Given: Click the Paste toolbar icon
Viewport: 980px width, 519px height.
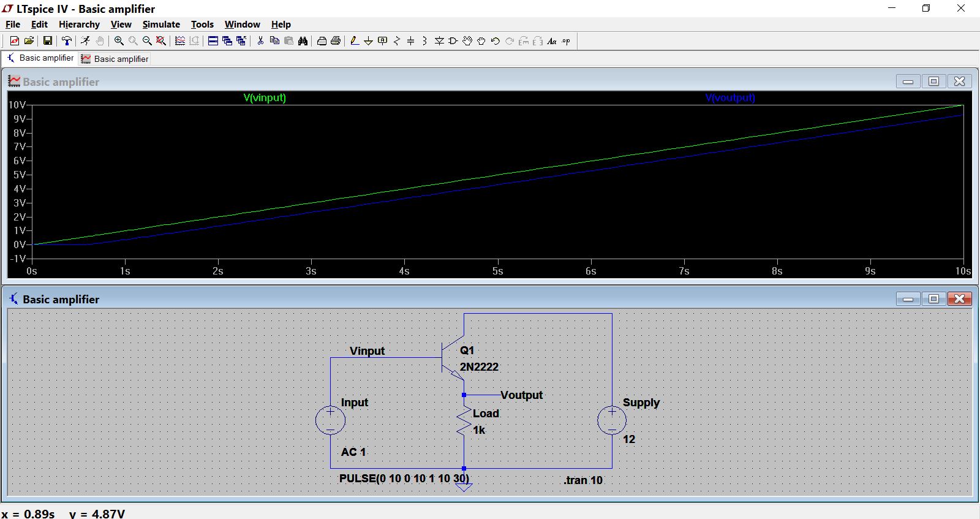Looking at the screenshot, I should (288, 41).
